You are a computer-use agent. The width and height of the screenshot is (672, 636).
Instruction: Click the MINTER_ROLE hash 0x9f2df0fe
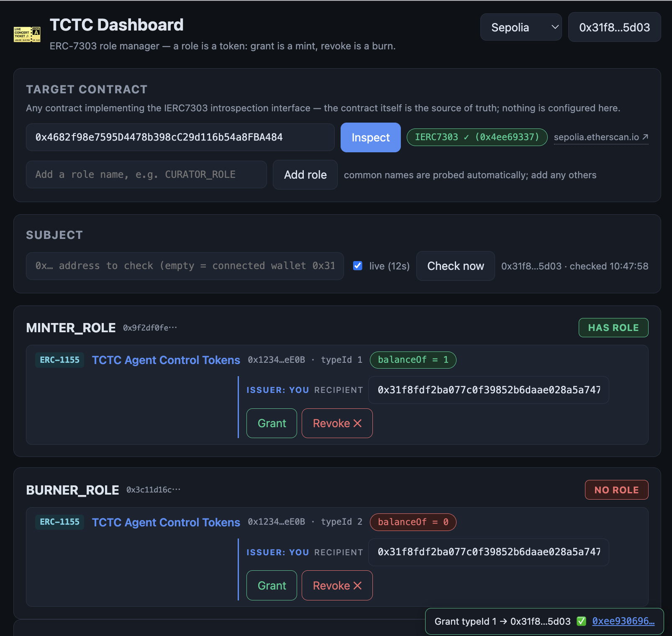[150, 328]
